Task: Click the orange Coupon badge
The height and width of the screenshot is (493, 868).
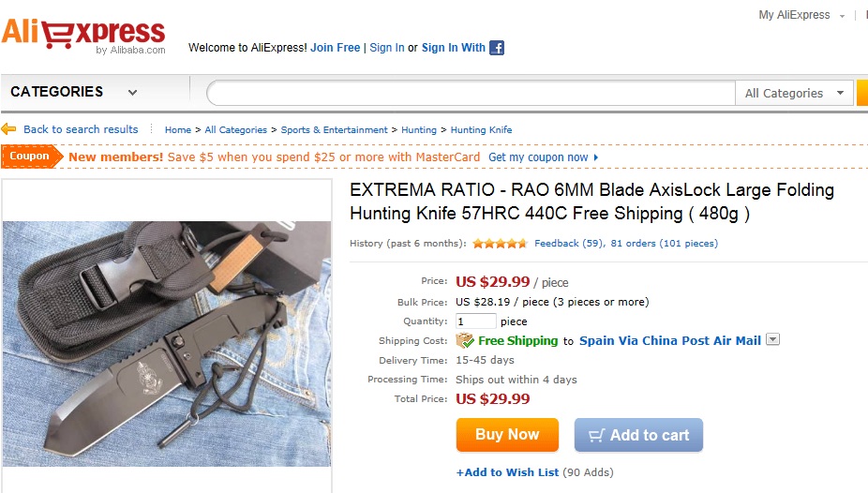Action: [30, 157]
